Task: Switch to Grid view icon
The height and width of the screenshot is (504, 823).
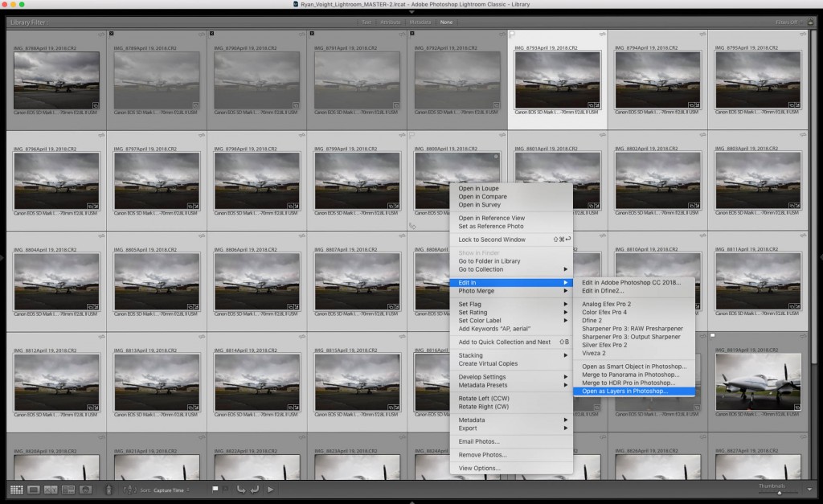Action: click(16, 490)
